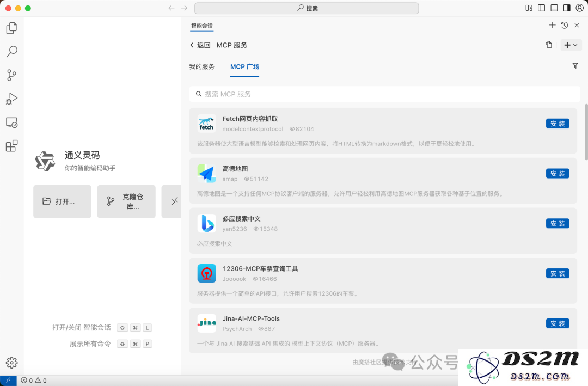This screenshot has width=588, height=386.
Task: Install the Fetch网页内容抓取 service
Action: [x=558, y=124]
